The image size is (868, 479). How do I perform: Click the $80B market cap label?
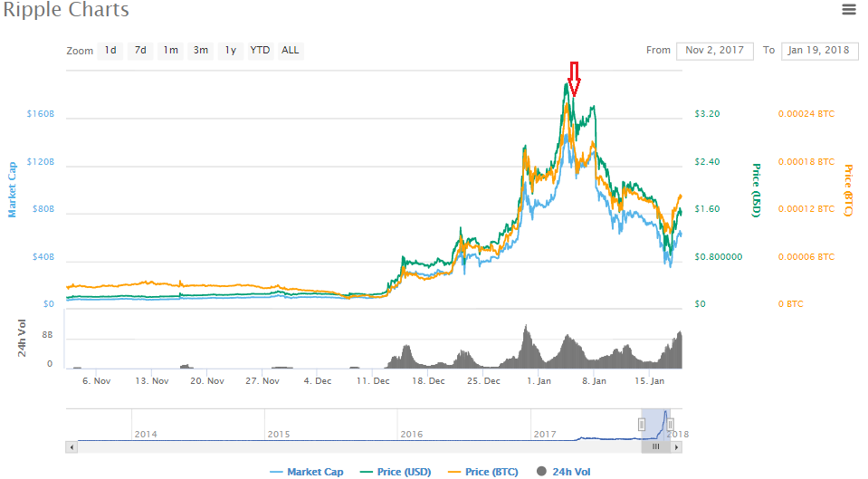tap(43, 209)
